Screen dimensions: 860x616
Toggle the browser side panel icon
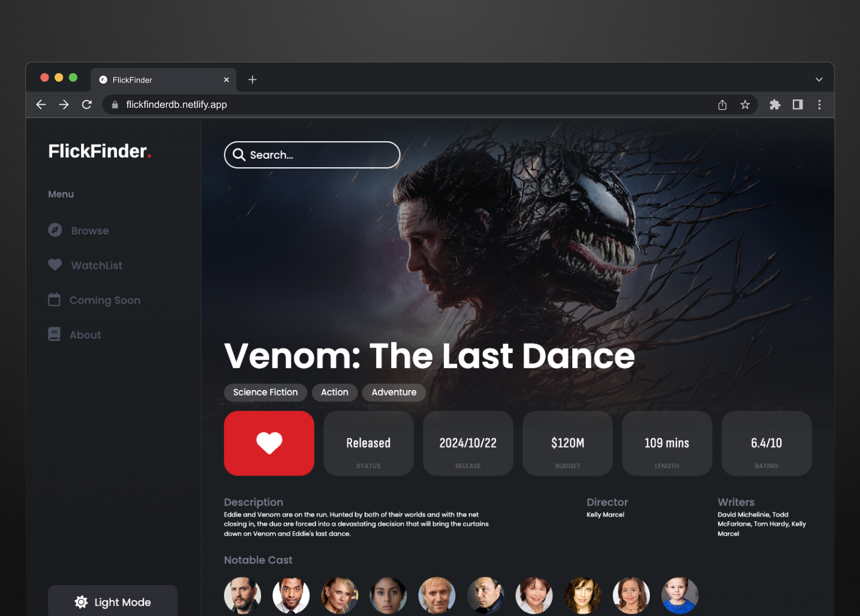pyautogui.click(x=798, y=105)
